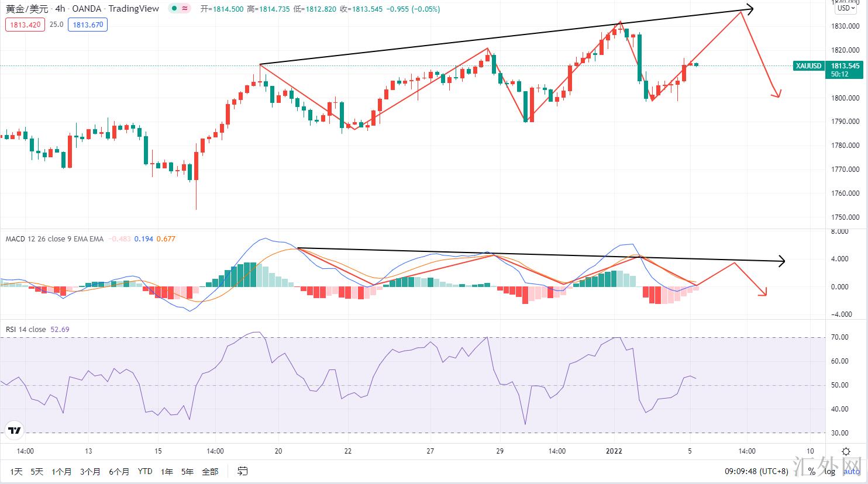Toggle log scale mode
The image size is (868, 484).
(x=829, y=472)
